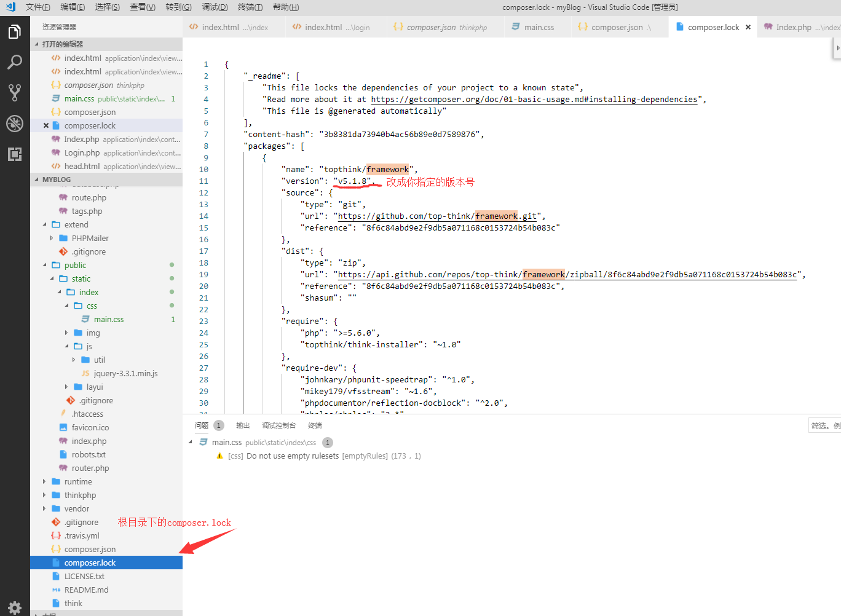The width and height of the screenshot is (841, 616).
Task: Select composer.lock in the file tree
Action: coord(106,563)
